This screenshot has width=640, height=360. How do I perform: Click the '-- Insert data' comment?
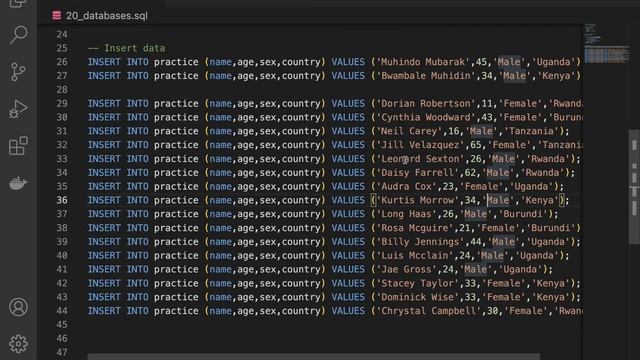click(x=127, y=48)
